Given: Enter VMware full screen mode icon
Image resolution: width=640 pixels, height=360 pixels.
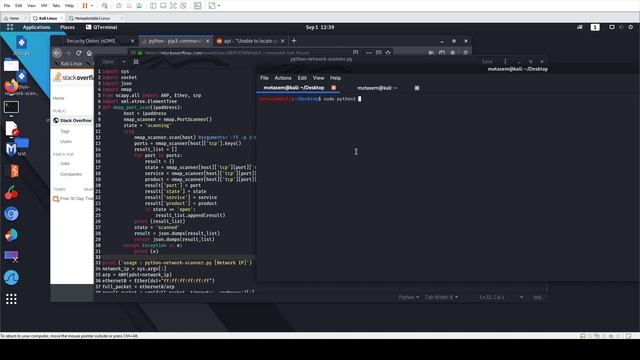Looking at the screenshot, I should (173, 6).
